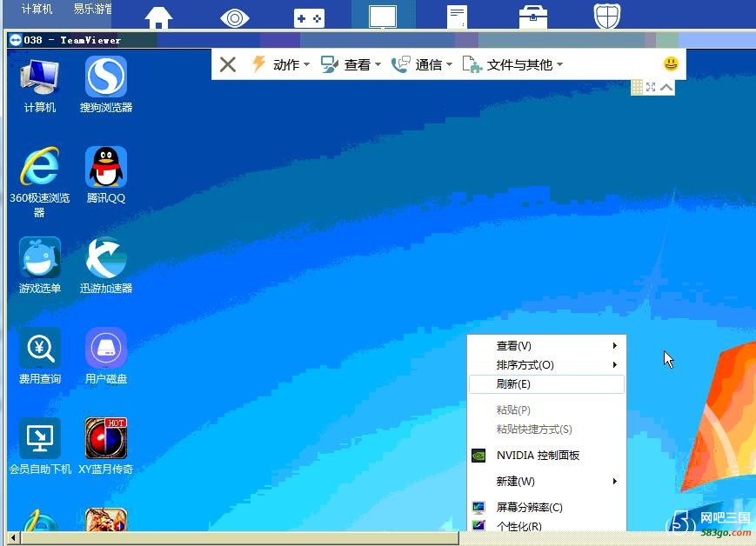This screenshot has width=756, height=546.
Task: Choose 个性化(R) in context menu
Action: 546,525
